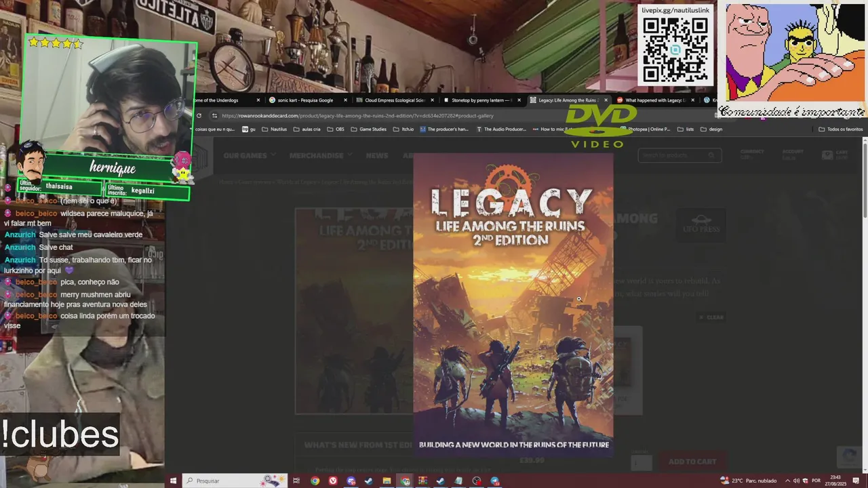Viewport: 868px width, 488px height.
Task: Close the 'home of the Underdogs' tab
Action: click(258, 100)
